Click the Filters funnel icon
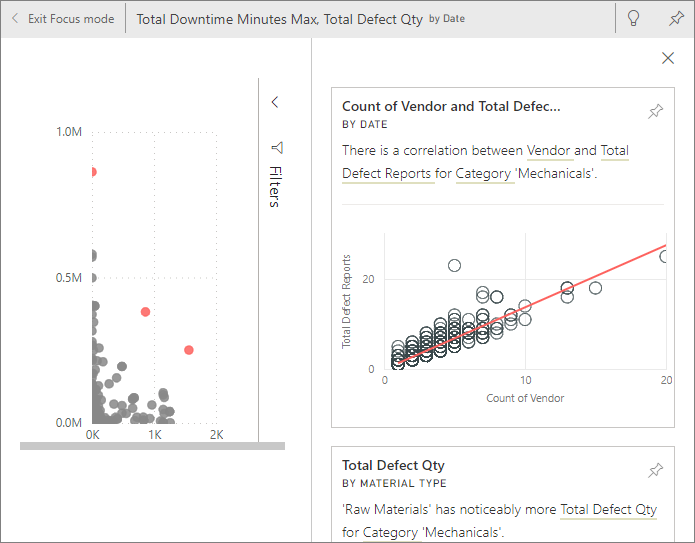This screenshot has width=695, height=543. 277,148
